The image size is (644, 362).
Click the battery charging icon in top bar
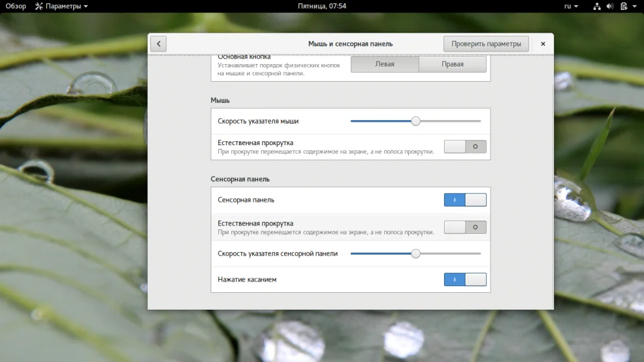coord(624,6)
